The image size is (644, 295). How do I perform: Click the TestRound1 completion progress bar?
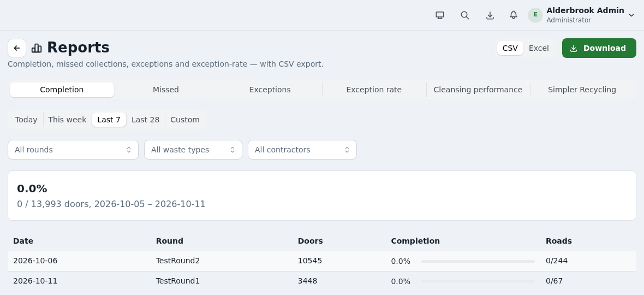coord(478,281)
